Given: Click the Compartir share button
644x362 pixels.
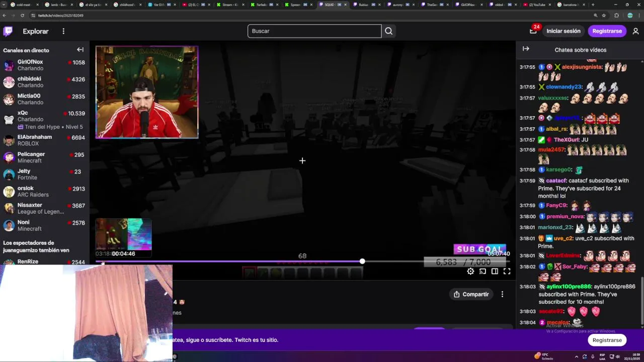Looking at the screenshot, I should point(471,294).
